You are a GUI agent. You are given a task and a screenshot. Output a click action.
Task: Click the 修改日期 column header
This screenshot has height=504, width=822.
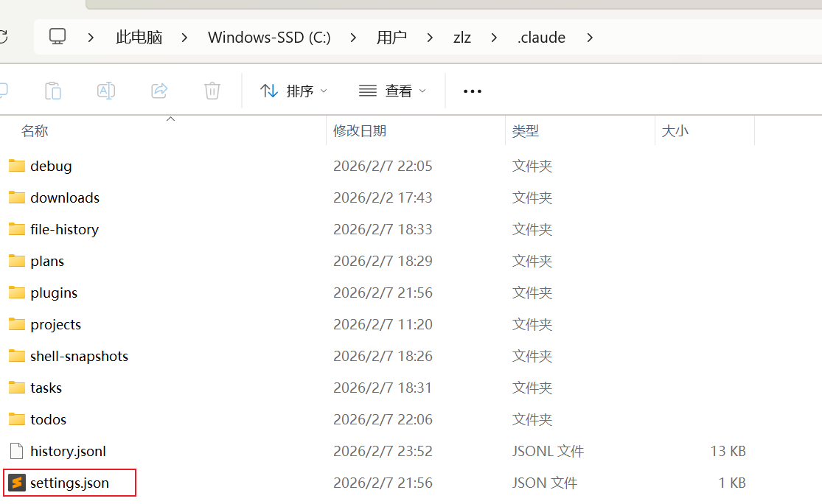(x=360, y=130)
